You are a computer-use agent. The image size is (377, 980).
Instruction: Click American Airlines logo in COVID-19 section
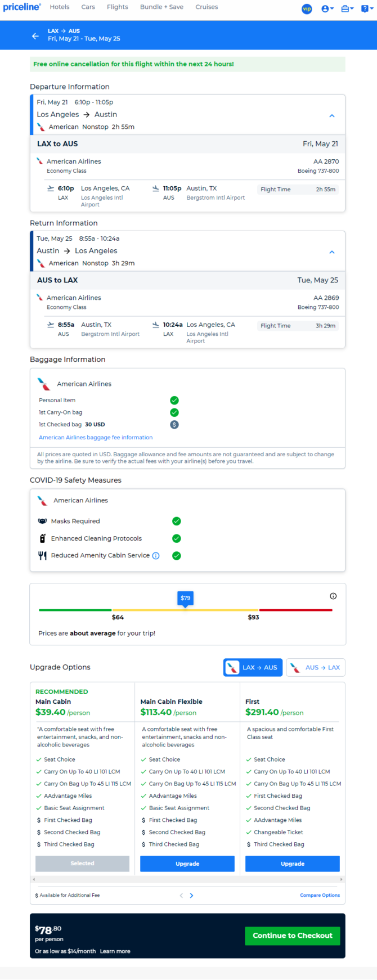click(x=42, y=500)
